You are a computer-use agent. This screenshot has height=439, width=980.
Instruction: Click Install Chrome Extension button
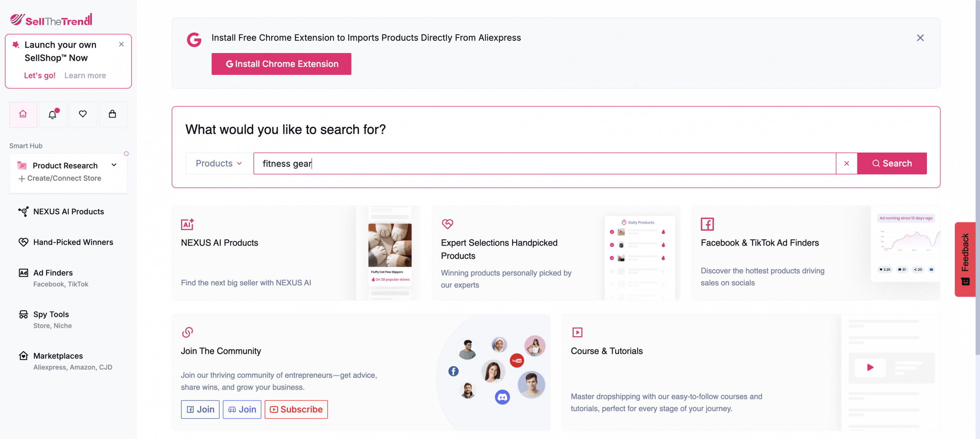(x=281, y=64)
